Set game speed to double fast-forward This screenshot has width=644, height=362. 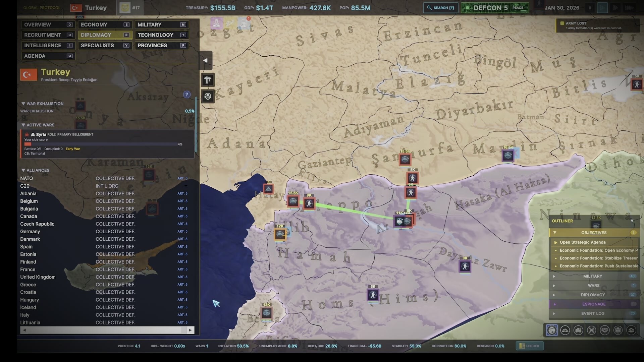coord(615,8)
